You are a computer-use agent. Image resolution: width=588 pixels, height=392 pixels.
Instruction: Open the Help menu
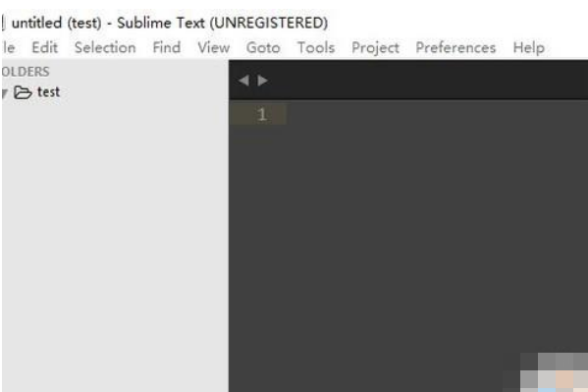529,48
